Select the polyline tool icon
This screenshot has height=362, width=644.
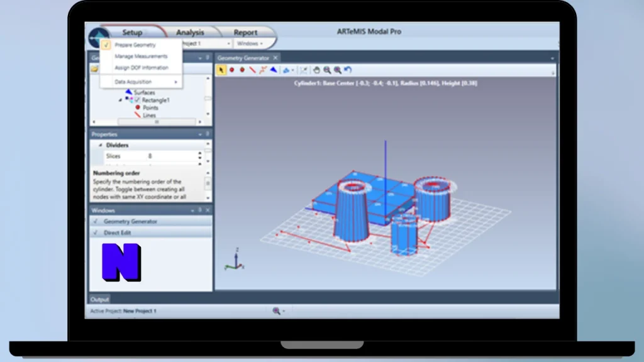click(263, 70)
